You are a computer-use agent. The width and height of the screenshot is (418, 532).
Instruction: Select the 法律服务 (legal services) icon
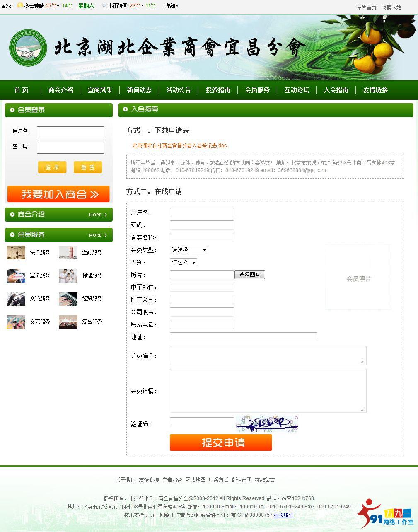(15, 252)
